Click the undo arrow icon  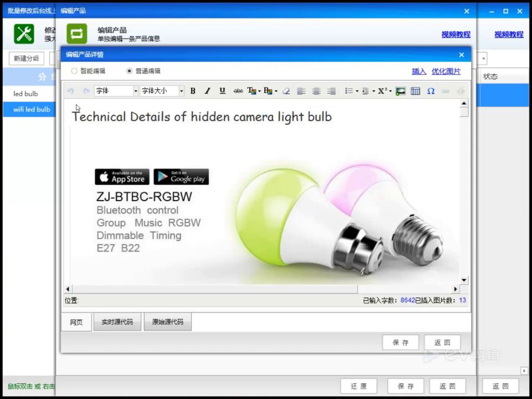tap(70, 91)
